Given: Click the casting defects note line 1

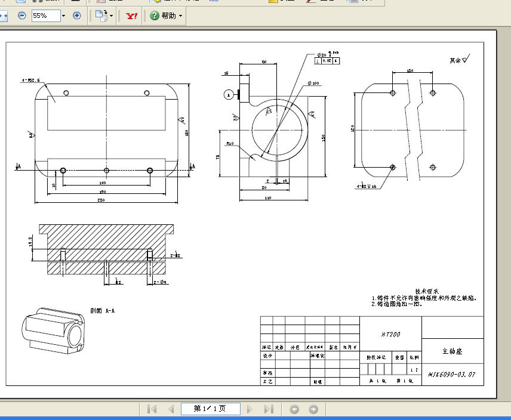Looking at the screenshot, I should pos(424,298).
